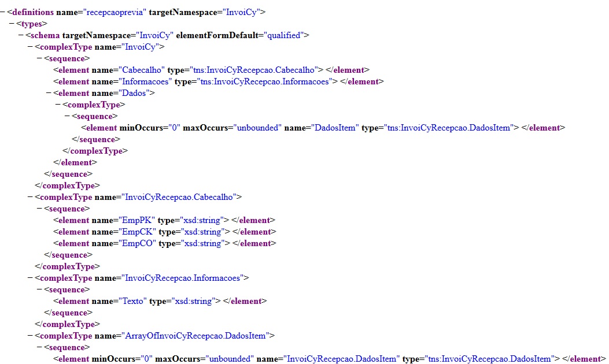Collapse the schema node
Image resolution: width=609 pixels, height=364 pixels.
[x=21, y=35]
